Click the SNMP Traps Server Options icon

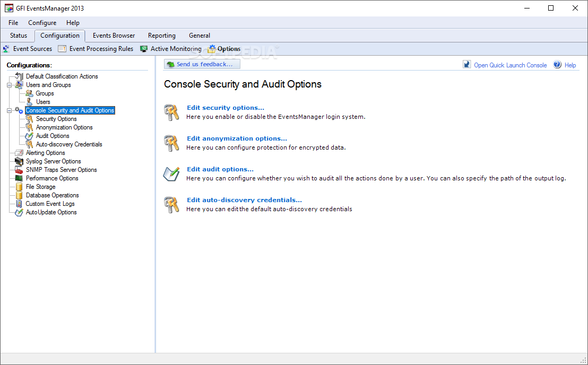(x=19, y=170)
